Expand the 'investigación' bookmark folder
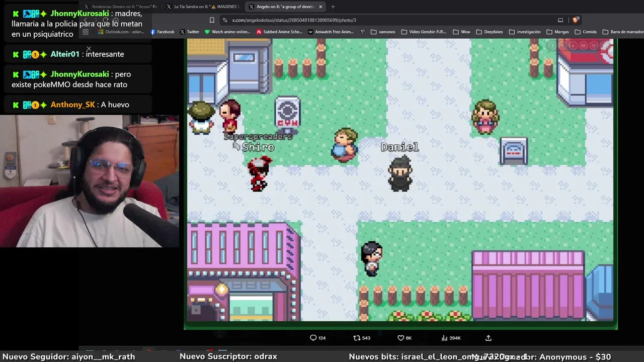This screenshot has width=644, height=362. (525, 32)
